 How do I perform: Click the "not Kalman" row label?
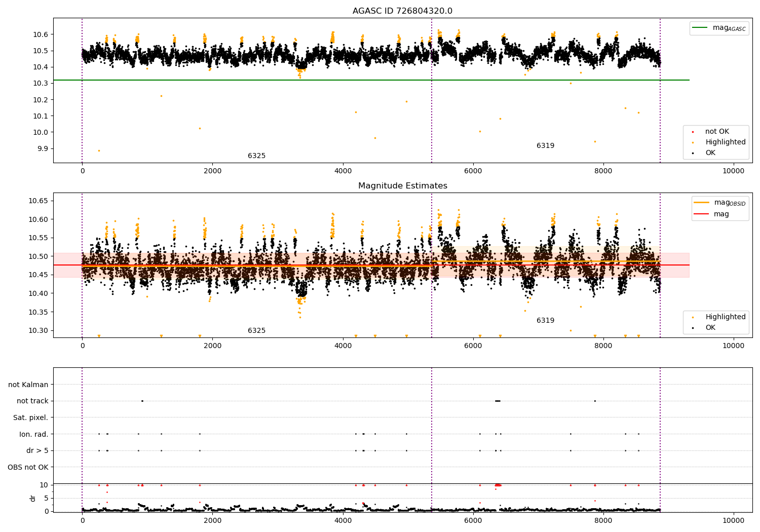pyautogui.click(x=28, y=385)
